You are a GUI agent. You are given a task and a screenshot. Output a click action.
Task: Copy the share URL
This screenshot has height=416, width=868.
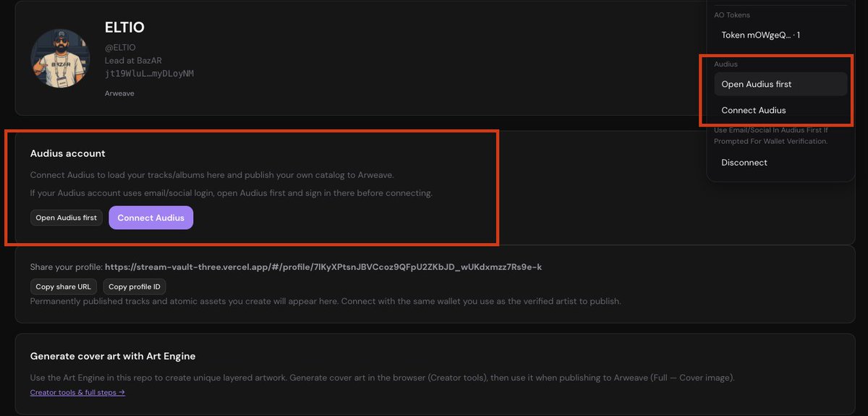64,286
